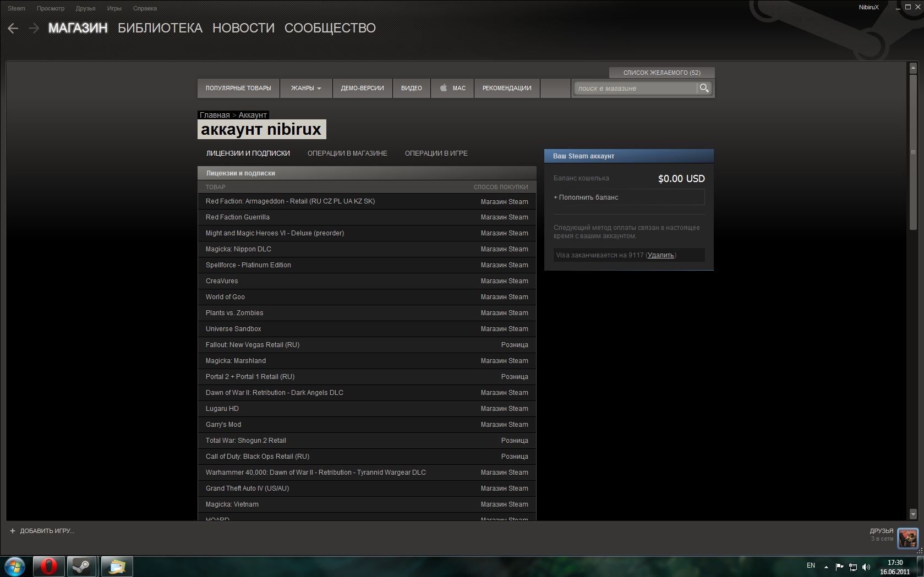Select Лицензии и подписки tab

click(248, 153)
